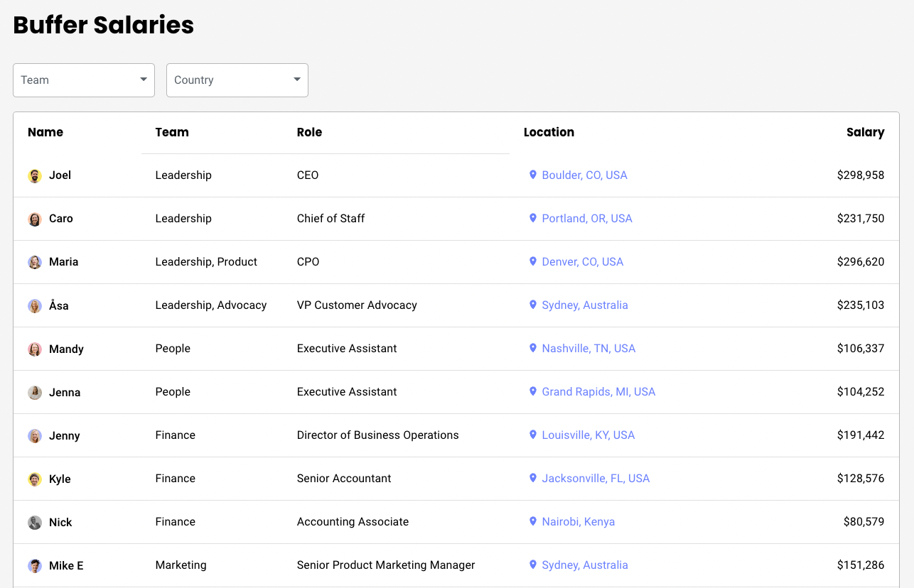Click the name Caro
The width and height of the screenshot is (914, 588).
click(x=61, y=218)
